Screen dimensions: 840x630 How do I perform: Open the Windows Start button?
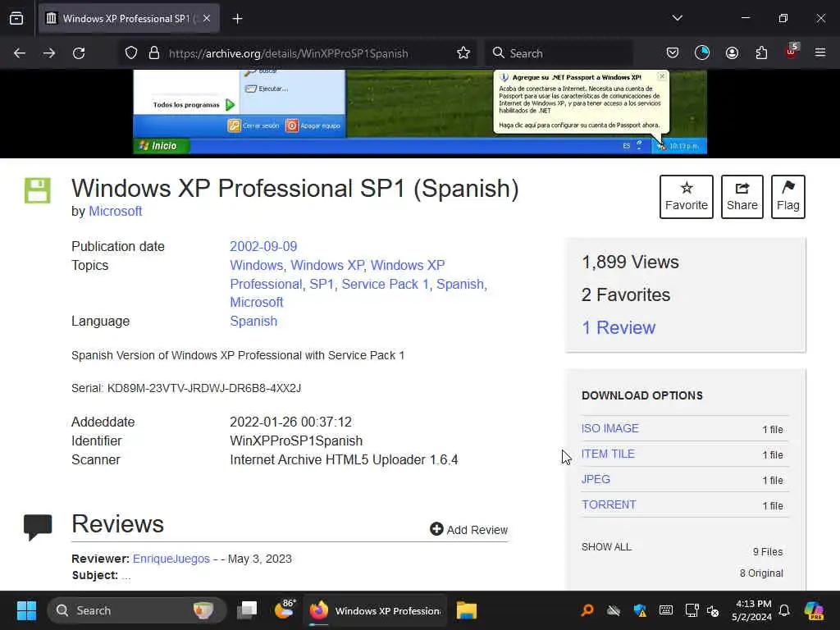(x=26, y=610)
